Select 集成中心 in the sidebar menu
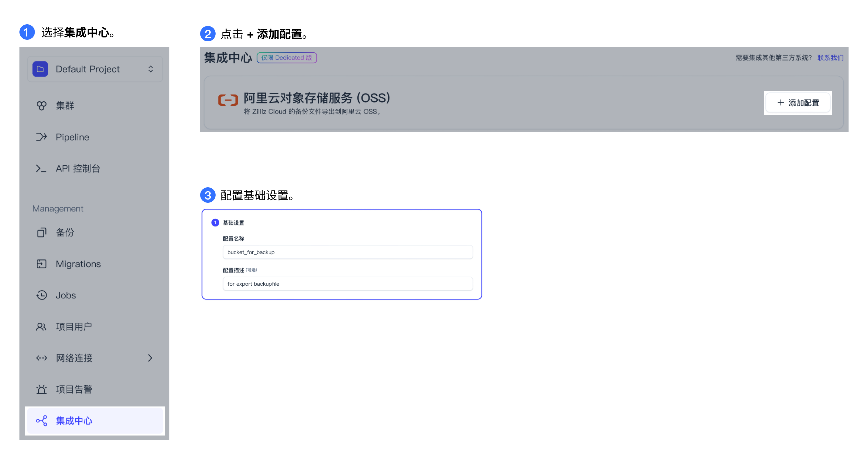 (74, 421)
